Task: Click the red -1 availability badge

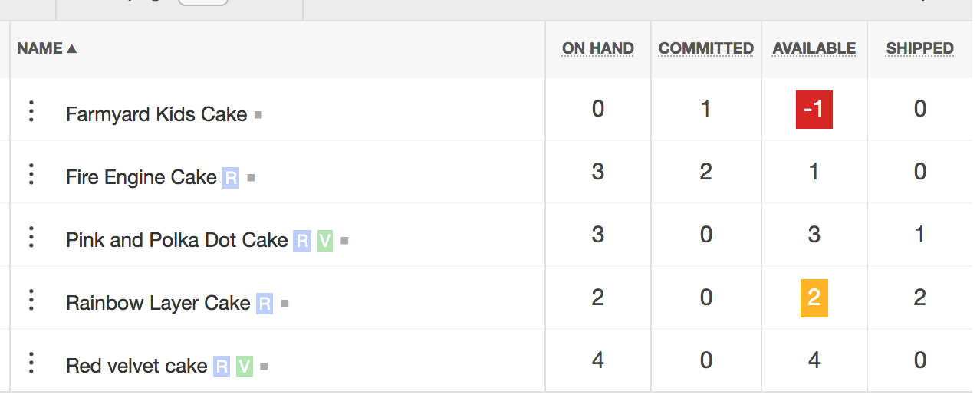Action: (x=814, y=110)
